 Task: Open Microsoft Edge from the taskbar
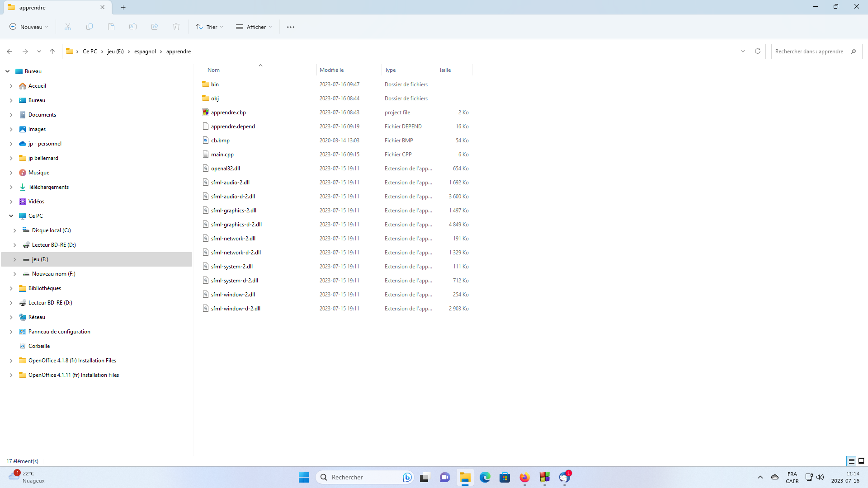click(485, 477)
